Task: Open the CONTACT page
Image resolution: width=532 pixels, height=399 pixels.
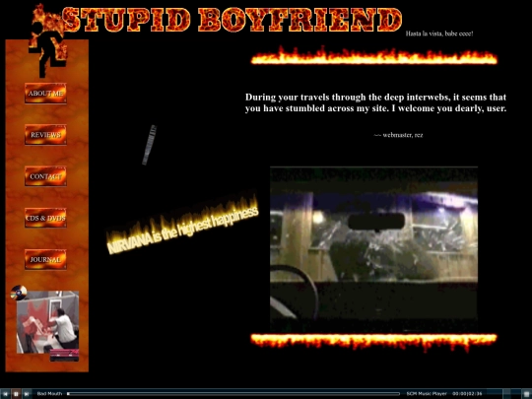Action: pyautogui.click(x=45, y=176)
